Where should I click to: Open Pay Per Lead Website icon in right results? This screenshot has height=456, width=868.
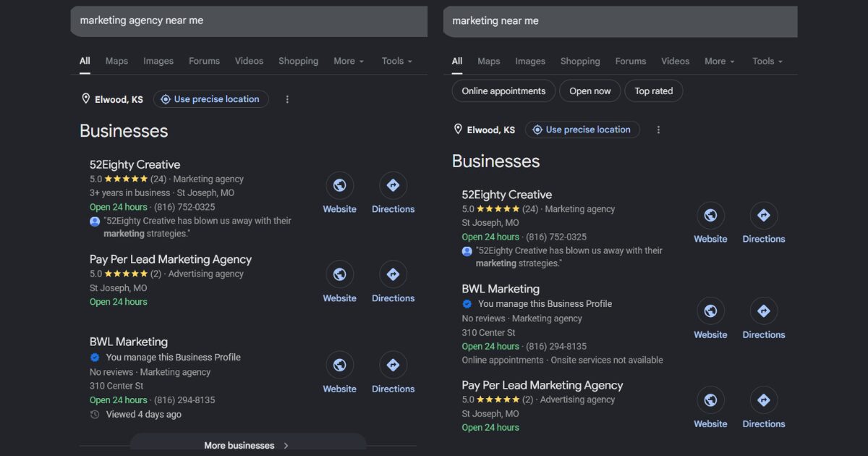(x=710, y=400)
